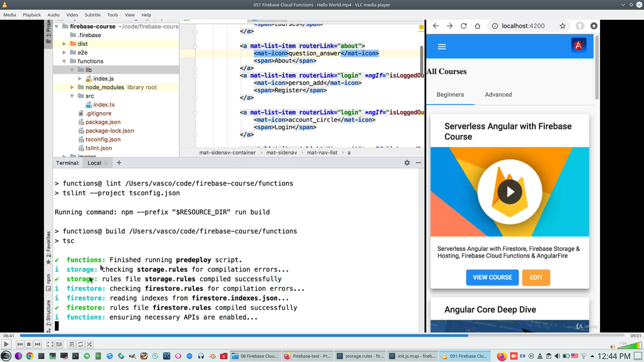Screen dimensions: 644x362
Task: Stop the video playback
Action: [29, 344]
